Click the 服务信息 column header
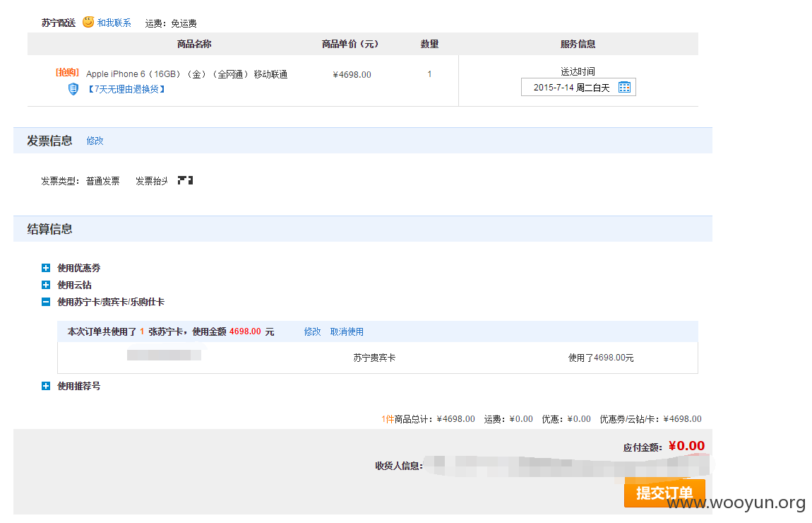This screenshot has height=523, width=812. click(x=578, y=44)
